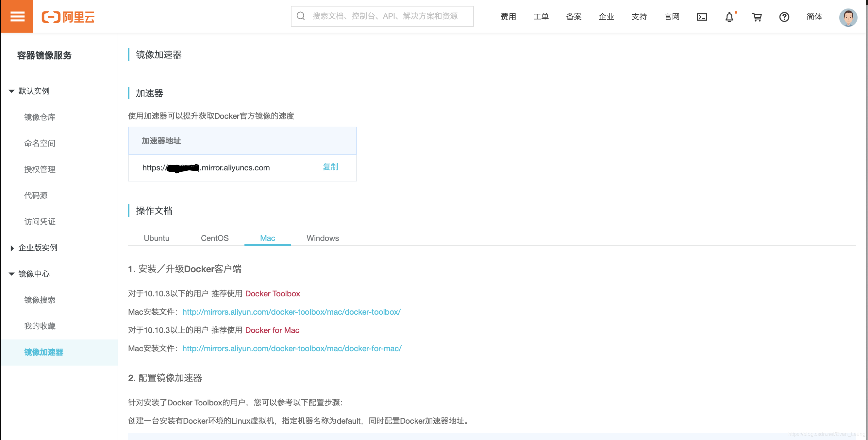The image size is (868, 440).
Task: Open the Docker Toolbox link
Action: click(x=273, y=293)
